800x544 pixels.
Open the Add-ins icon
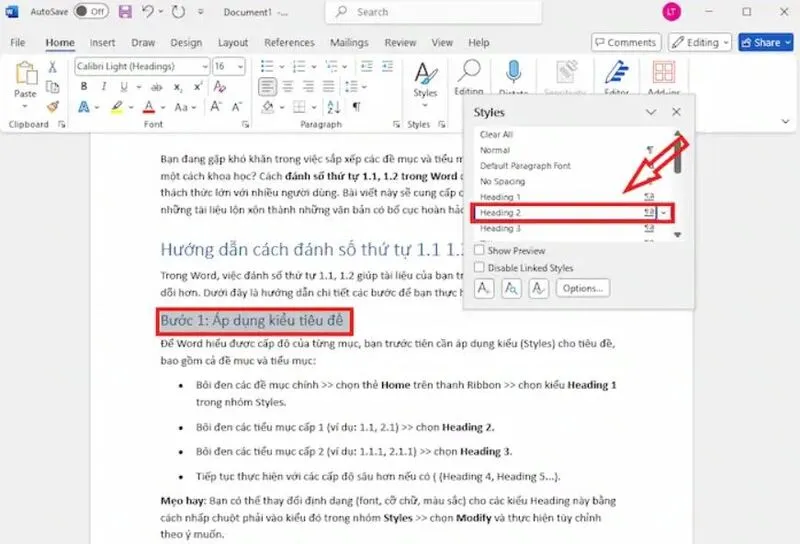coord(664,72)
